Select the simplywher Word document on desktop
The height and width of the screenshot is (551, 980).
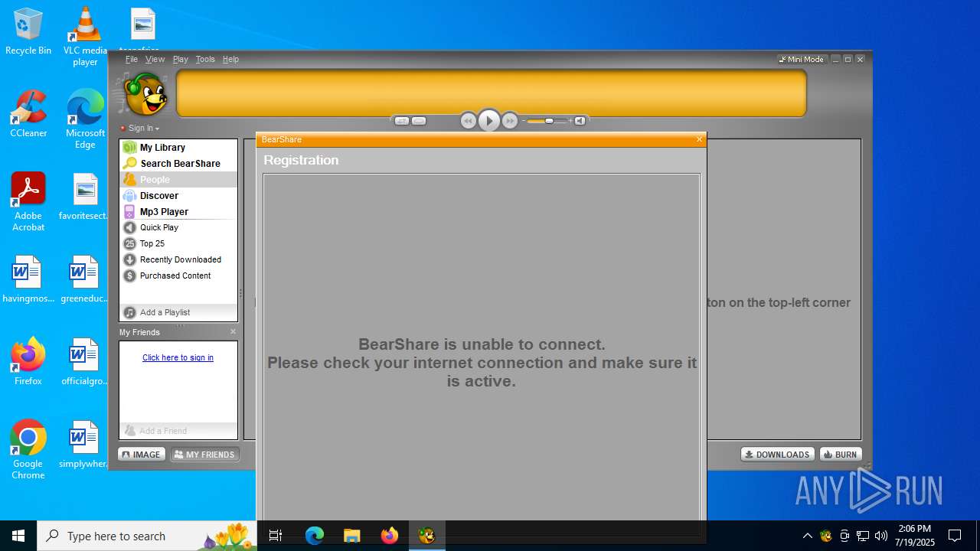coord(85,444)
